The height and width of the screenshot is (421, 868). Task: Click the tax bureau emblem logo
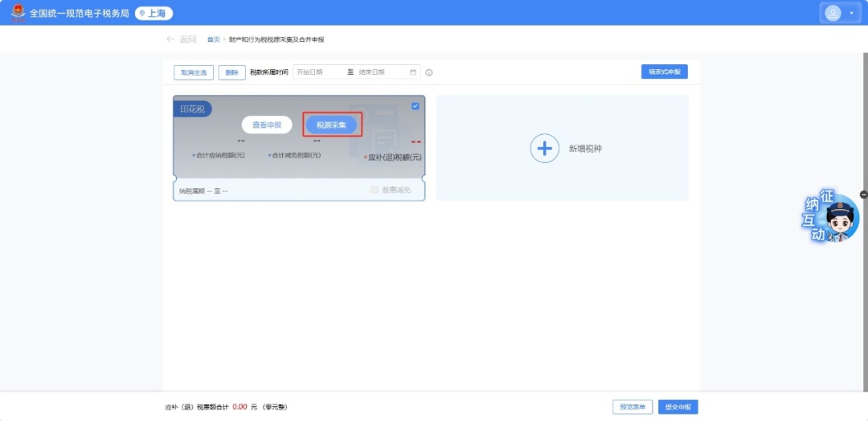click(x=18, y=13)
